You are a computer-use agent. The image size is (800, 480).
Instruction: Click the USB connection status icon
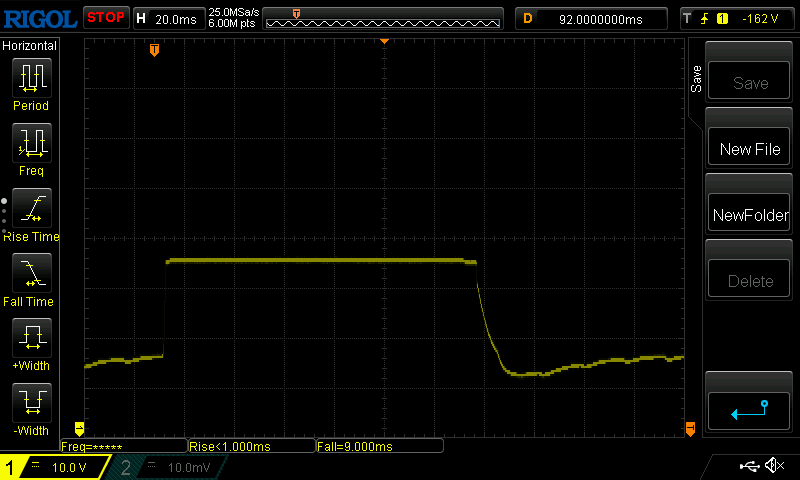748,466
